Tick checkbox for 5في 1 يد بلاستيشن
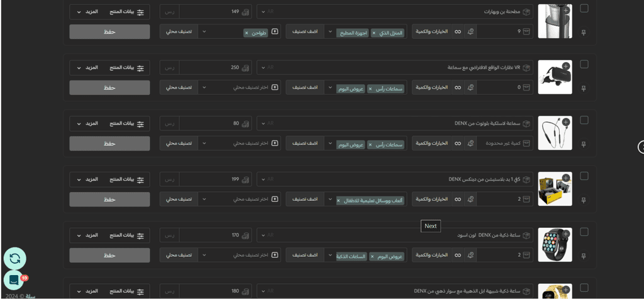Image resolution: width=644 pixels, height=299 pixels. (584, 176)
